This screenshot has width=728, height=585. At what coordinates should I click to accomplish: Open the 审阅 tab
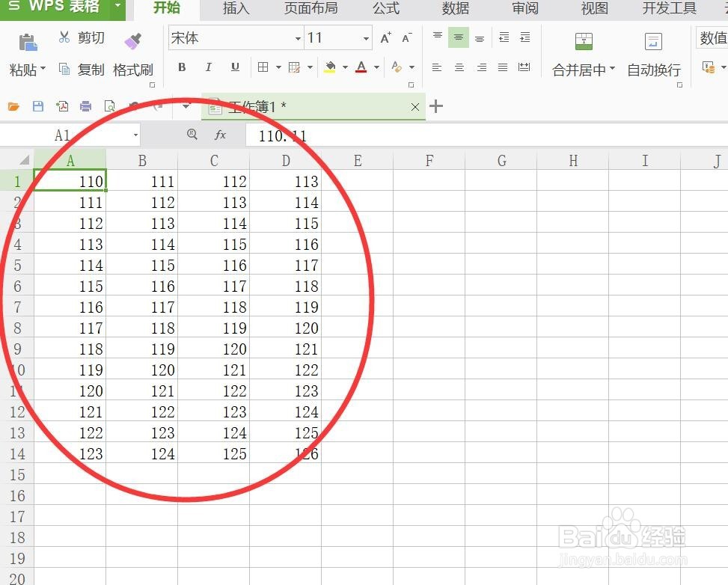pyautogui.click(x=525, y=8)
